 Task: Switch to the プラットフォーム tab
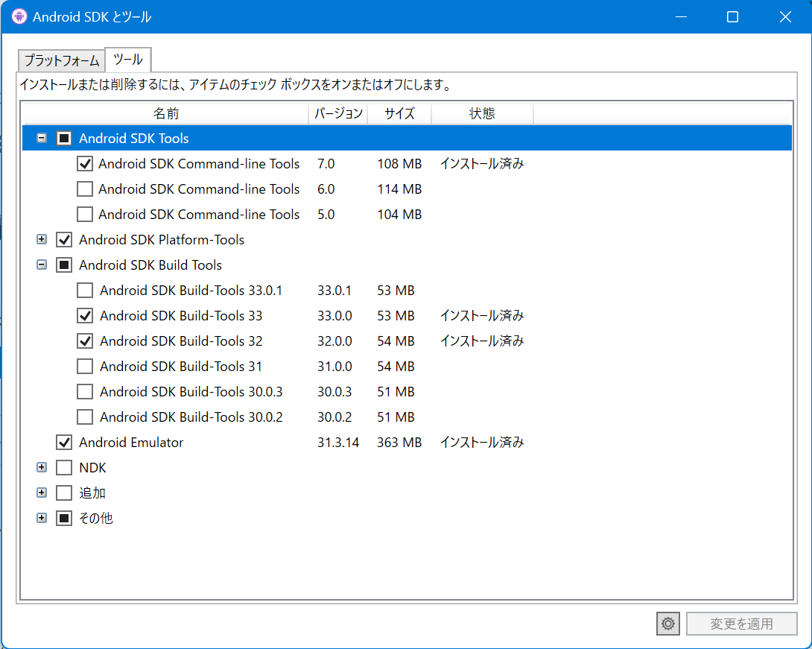point(62,60)
